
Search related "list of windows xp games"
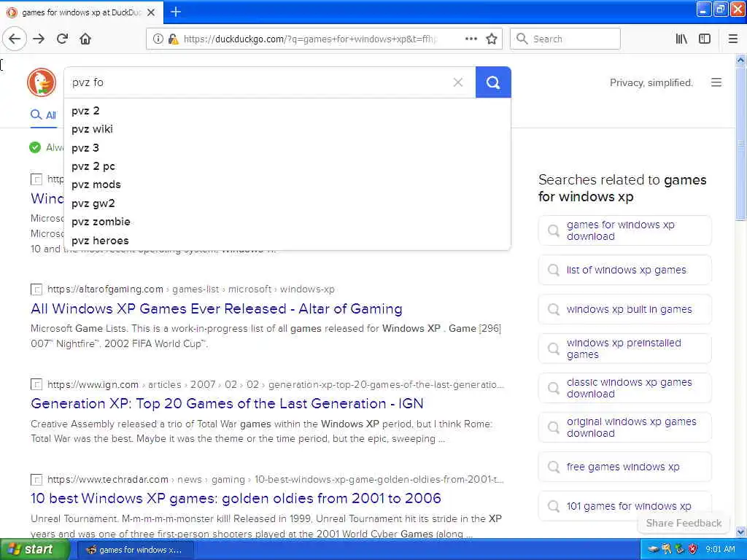pos(624,270)
